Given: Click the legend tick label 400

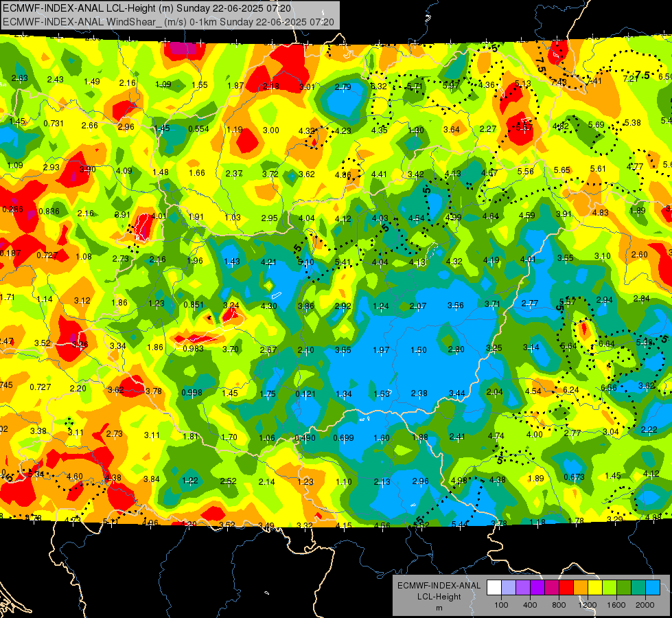Looking at the screenshot, I should [530, 605].
